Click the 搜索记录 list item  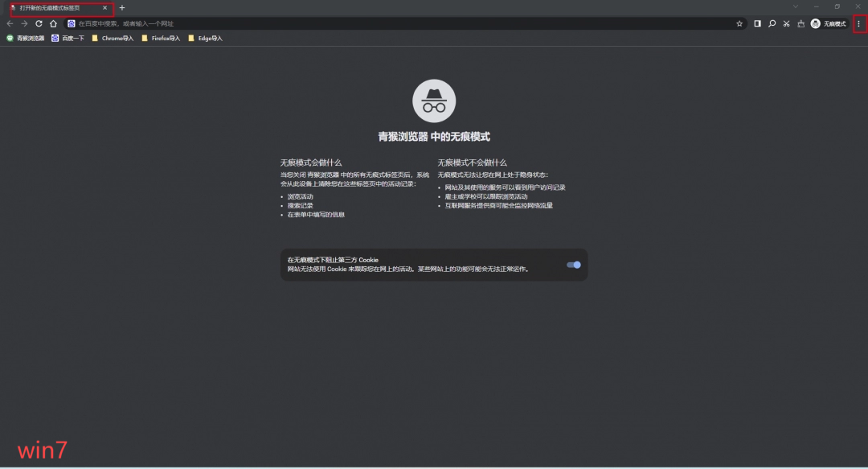300,206
